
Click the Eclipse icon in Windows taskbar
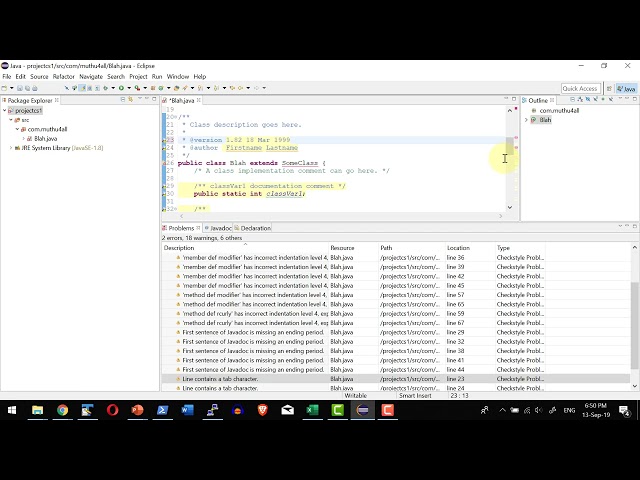[x=362, y=410]
